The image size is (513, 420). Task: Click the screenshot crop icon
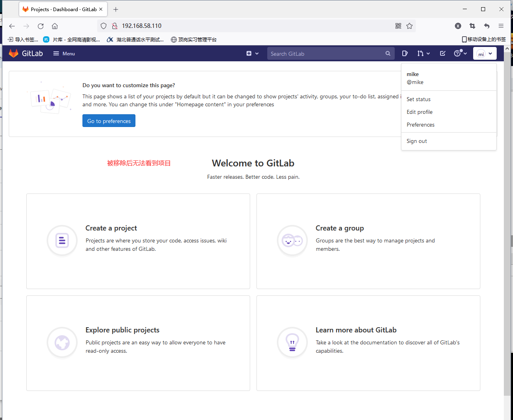pyautogui.click(x=472, y=26)
